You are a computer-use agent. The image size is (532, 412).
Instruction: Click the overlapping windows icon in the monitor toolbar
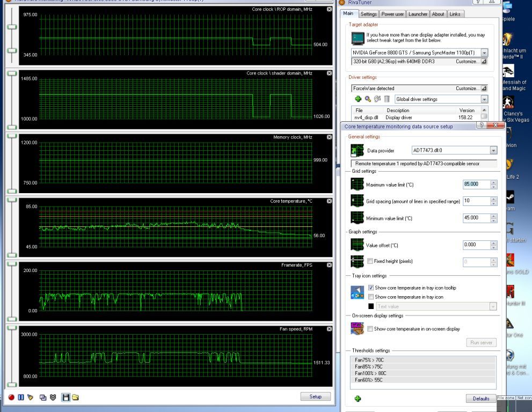pos(43,397)
